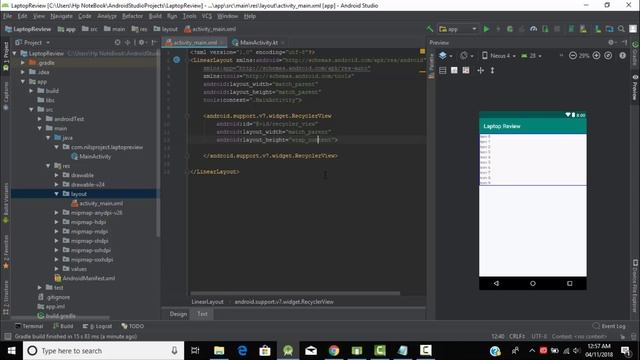640x360 pixels.
Task: Zoom in the layout preview
Action: pos(596,56)
